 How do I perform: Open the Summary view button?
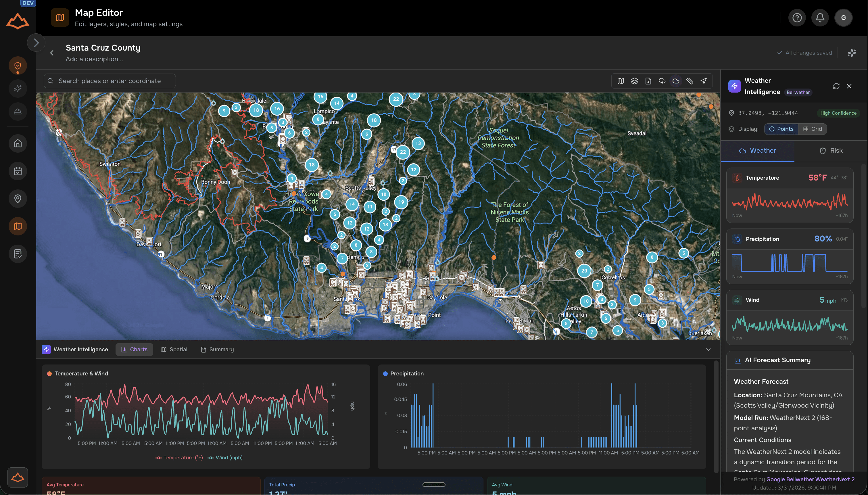pos(217,350)
